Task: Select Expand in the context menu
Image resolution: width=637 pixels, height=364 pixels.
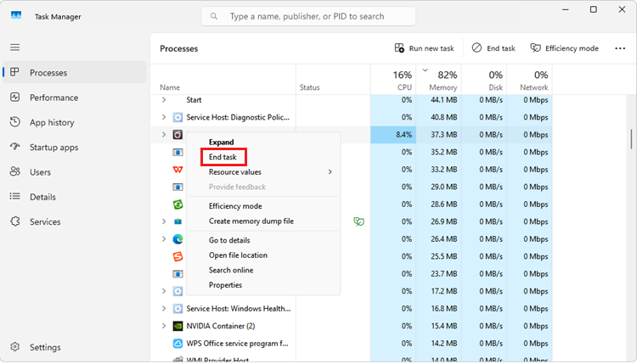Action: [x=263, y=142]
